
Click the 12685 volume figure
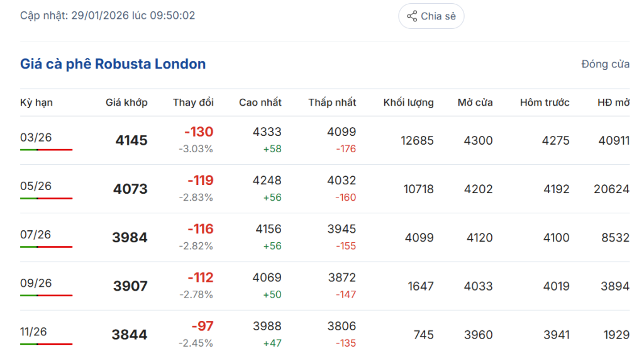[x=417, y=141]
